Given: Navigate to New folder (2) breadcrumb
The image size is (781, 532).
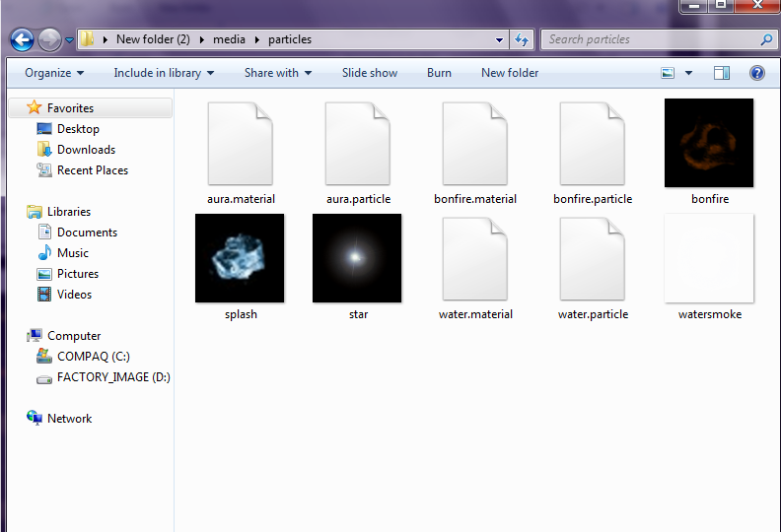Looking at the screenshot, I should pos(153,39).
